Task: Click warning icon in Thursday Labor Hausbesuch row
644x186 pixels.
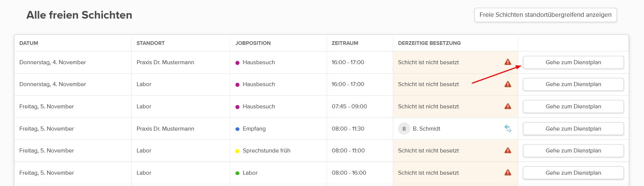Action: tap(508, 84)
